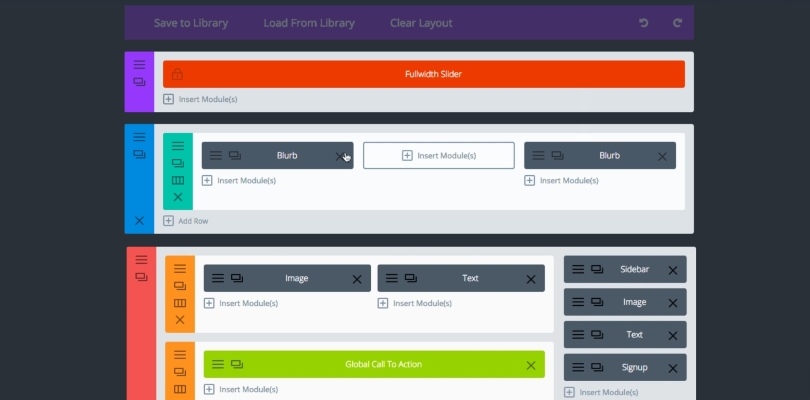The width and height of the screenshot is (810, 400).
Task: Click the lock icon on Fullwidth Slider
Action: (x=177, y=74)
